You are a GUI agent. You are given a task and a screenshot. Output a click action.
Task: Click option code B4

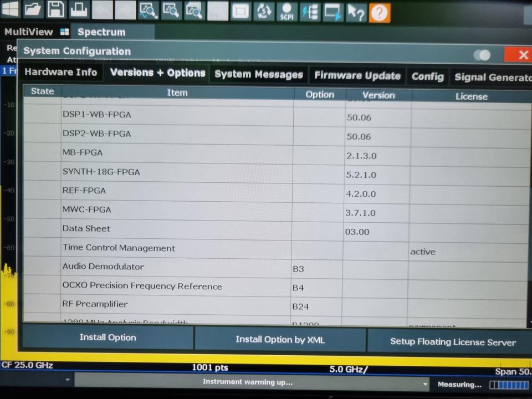point(298,288)
